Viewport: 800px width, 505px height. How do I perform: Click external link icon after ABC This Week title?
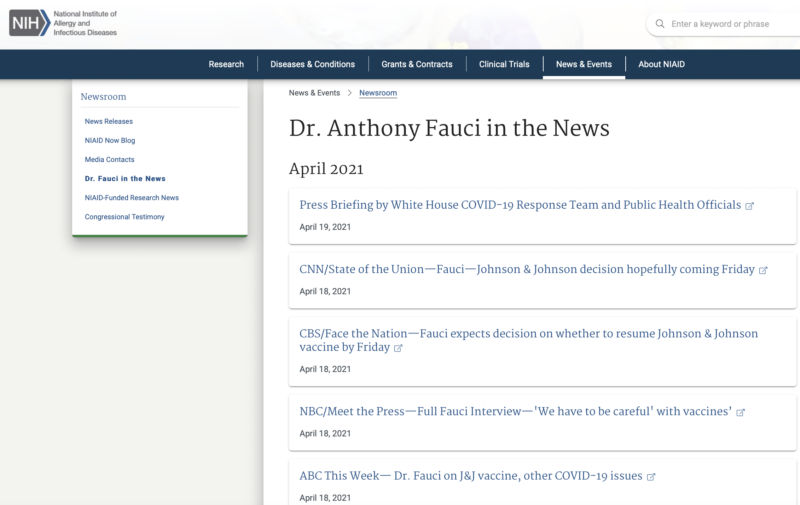click(651, 477)
